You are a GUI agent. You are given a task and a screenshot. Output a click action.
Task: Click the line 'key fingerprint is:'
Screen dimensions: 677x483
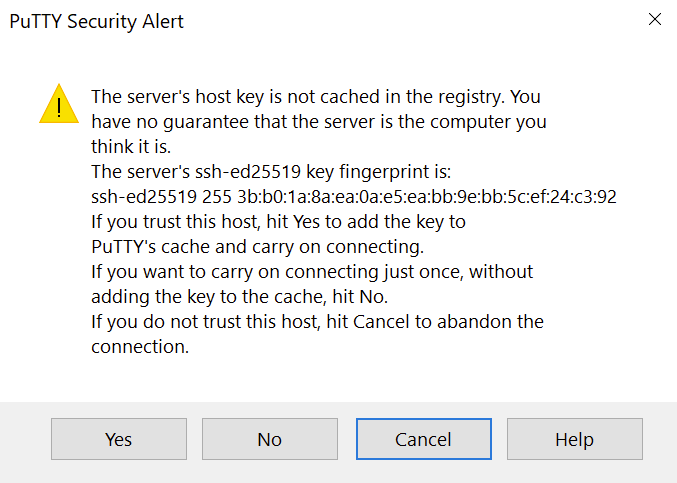[x=271, y=172]
